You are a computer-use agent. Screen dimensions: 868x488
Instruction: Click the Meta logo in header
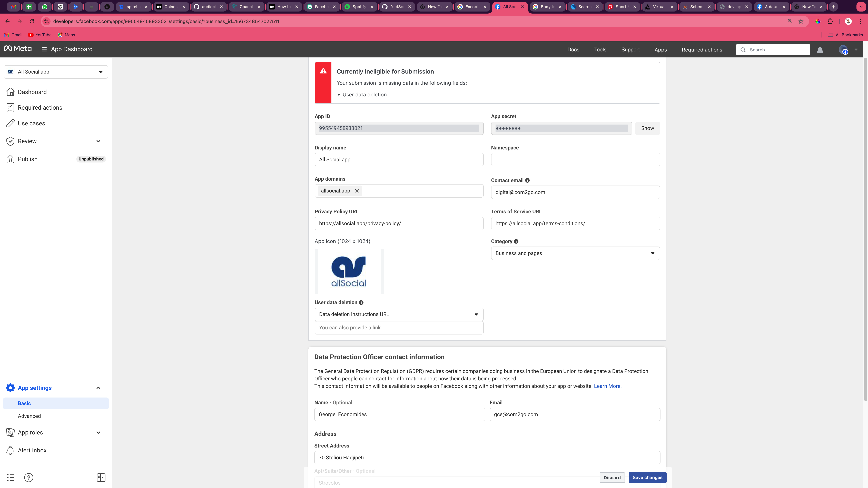(17, 49)
